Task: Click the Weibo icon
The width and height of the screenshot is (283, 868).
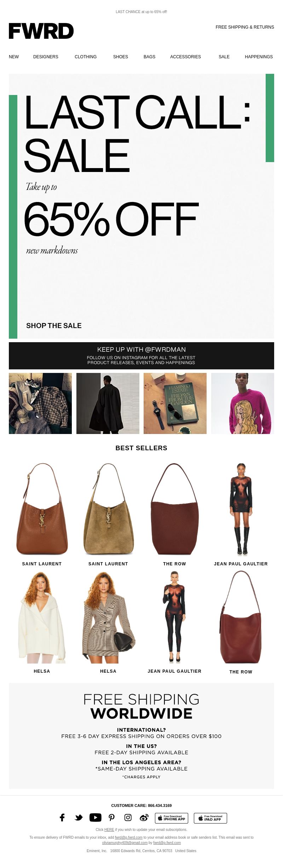Action: point(144,818)
